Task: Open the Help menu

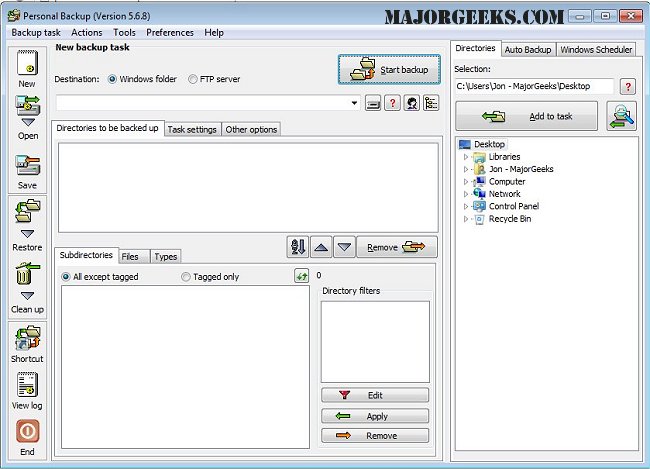Action: 214,32
